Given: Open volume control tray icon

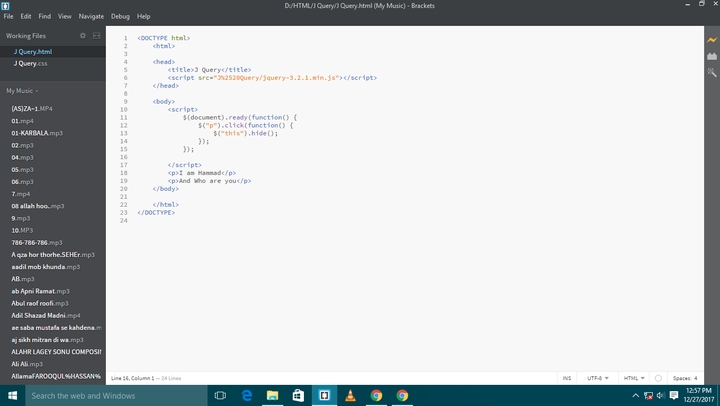Looking at the screenshot, I should (661, 395).
